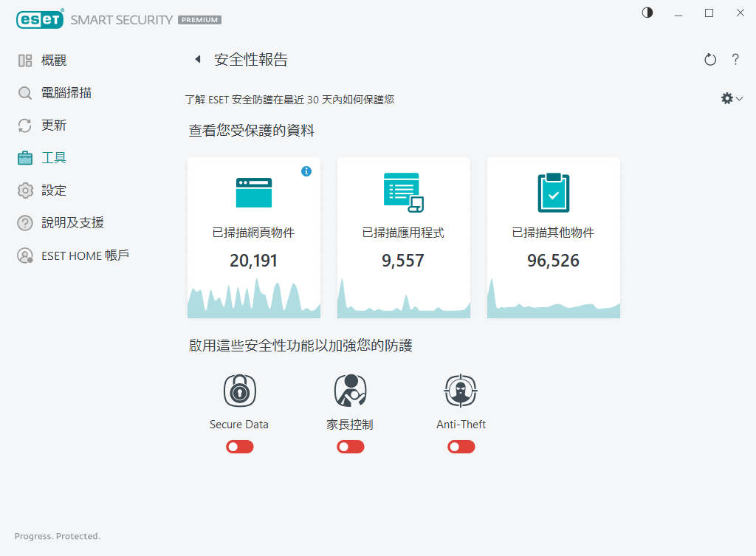Image resolution: width=756 pixels, height=556 pixels.
Task: Click the 已掃描網頁物件 statistics card
Action: [253, 236]
